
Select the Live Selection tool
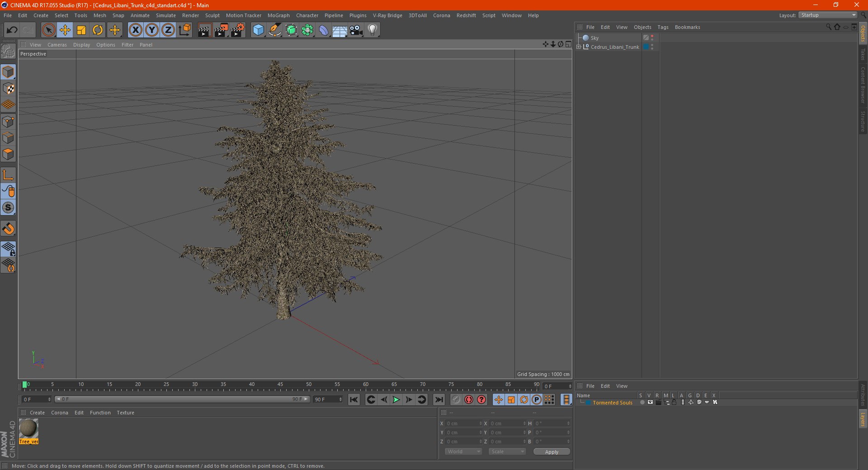pos(48,30)
